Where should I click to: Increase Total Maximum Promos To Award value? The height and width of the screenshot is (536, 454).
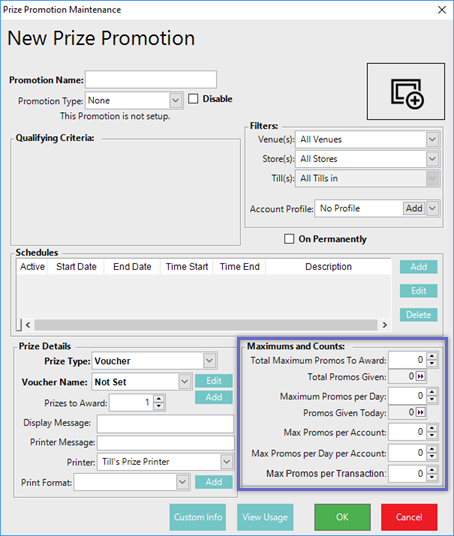coord(432,356)
